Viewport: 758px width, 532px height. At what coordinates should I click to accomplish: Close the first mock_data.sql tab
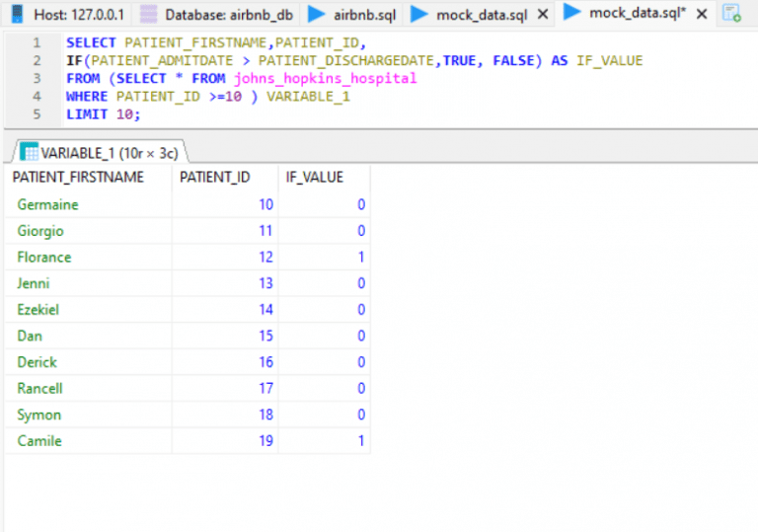[x=543, y=15]
